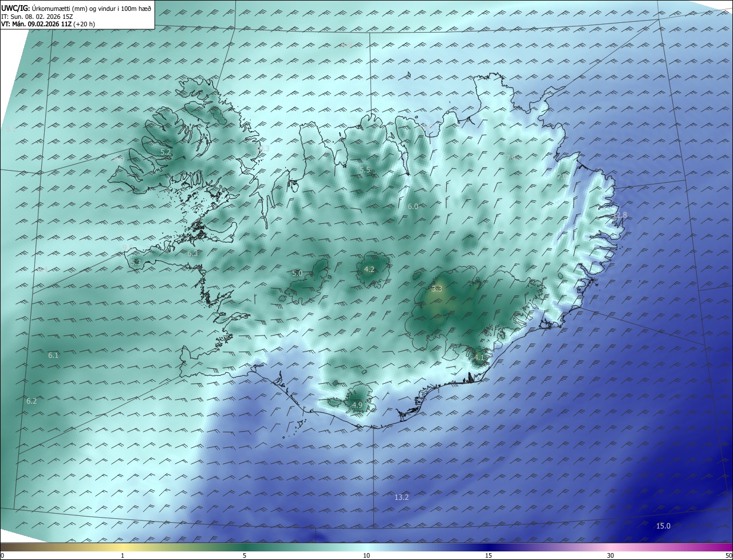
Task: Click the faint 7.0 value label
Action: 562,177
